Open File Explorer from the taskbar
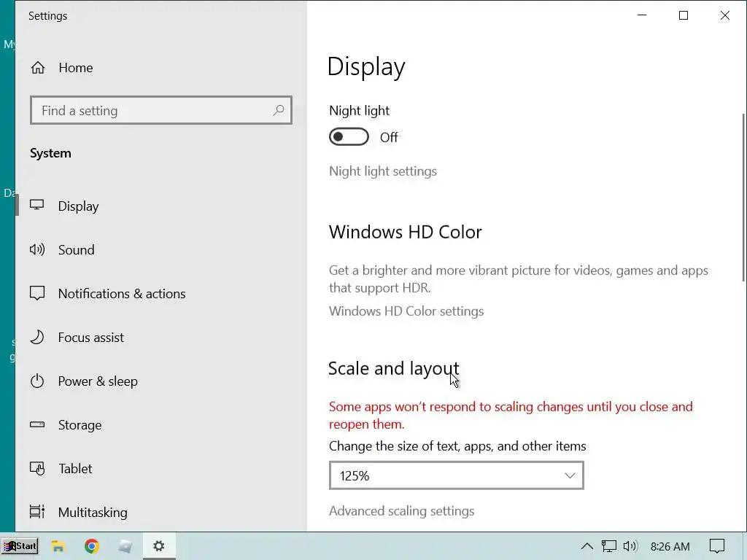 [x=58, y=546]
